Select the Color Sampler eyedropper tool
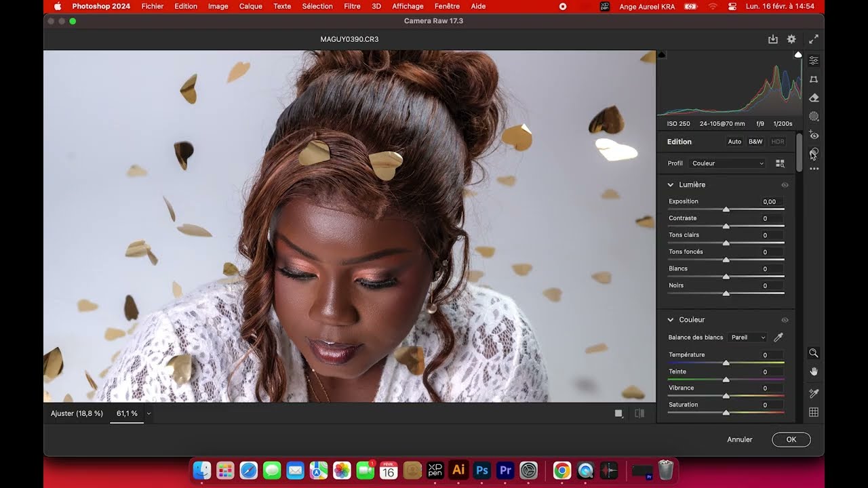868x488 pixels. pos(814,393)
